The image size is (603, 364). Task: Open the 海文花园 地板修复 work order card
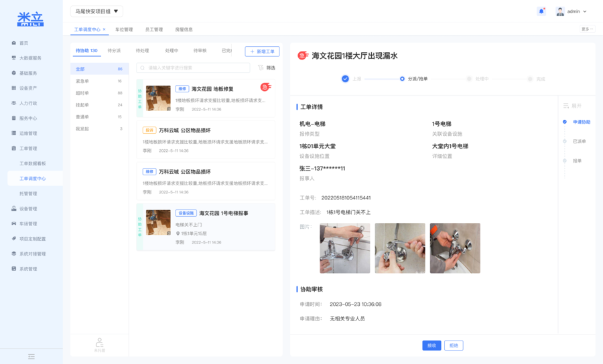pyautogui.click(x=206, y=98)
